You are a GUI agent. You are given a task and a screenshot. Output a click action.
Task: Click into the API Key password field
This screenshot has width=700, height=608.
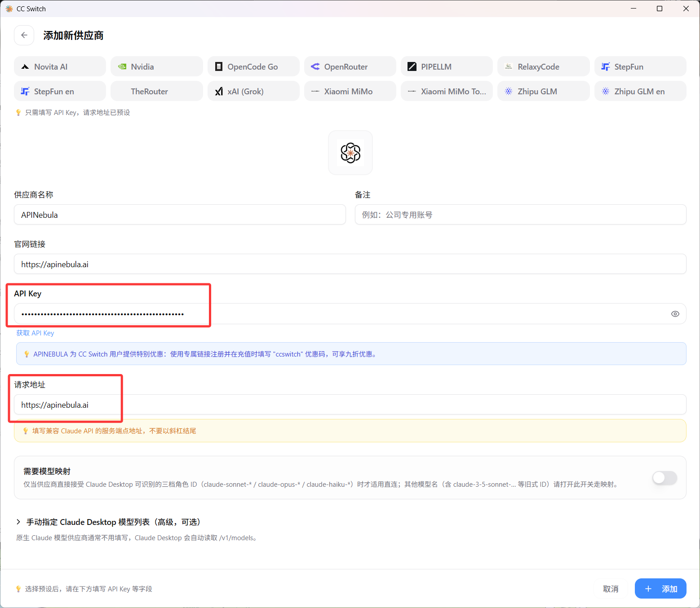(x=350, y=314)
